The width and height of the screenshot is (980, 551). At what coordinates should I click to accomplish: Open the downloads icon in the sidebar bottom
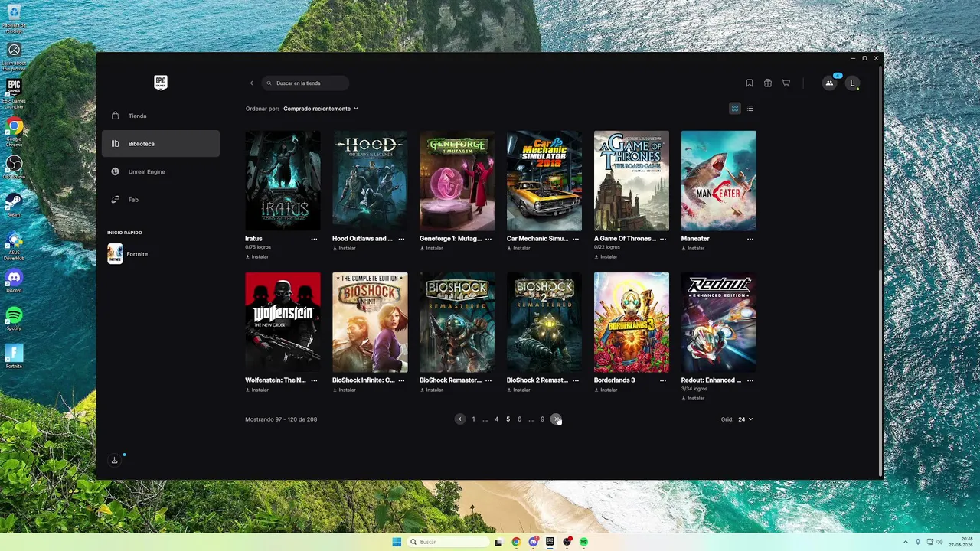pyautogui.click(x=114, y=460)
